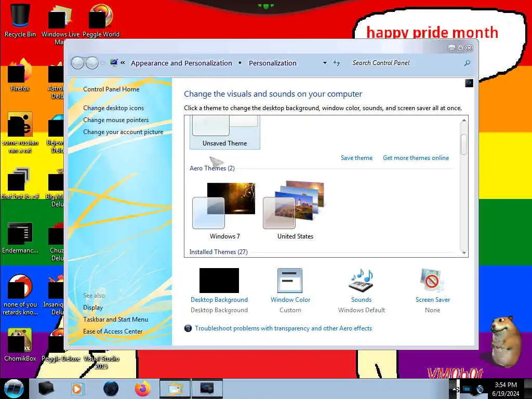Click the taskbar clock showing 3:54 PM
Image resolution: width=532 pixels, height=399 pixels.
pos(506,389)
